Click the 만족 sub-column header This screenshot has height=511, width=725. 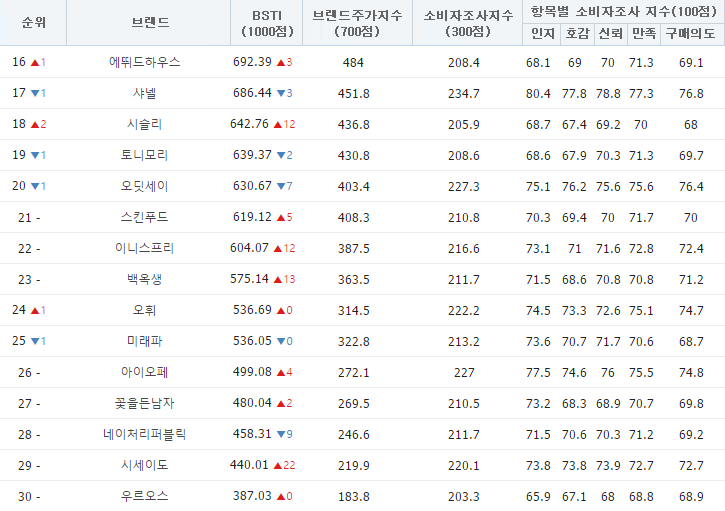pos(644,33)
